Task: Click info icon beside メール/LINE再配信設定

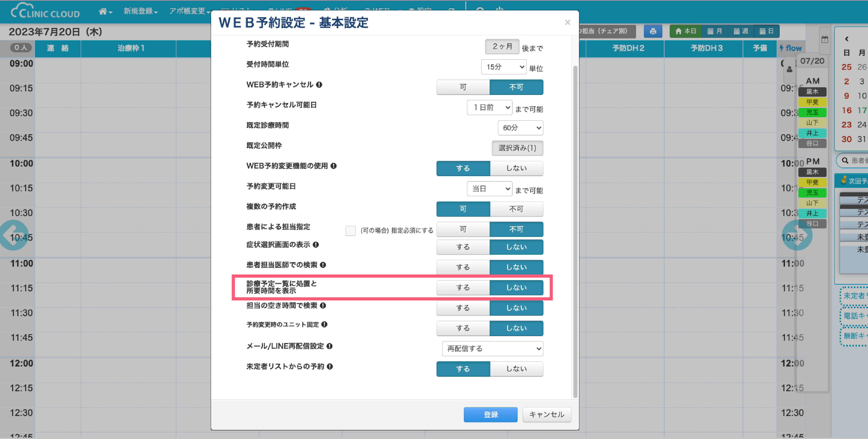Action: (330, 346)
